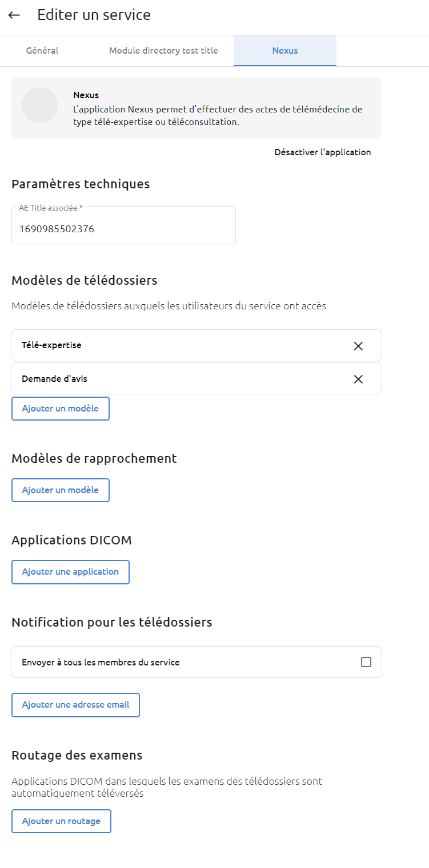This screenshot has height=868, width=429.
Task: Select the Télé-expertise model row
Action: 197,345
